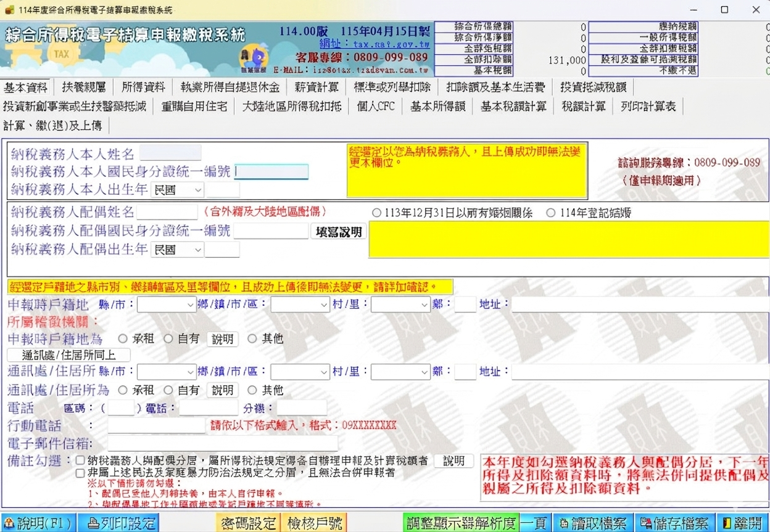This screenshot has height=532, width=770.
Task: Check 非屬上述民法及家庭暴力防治法 checkbox
Action: [80, 473]
